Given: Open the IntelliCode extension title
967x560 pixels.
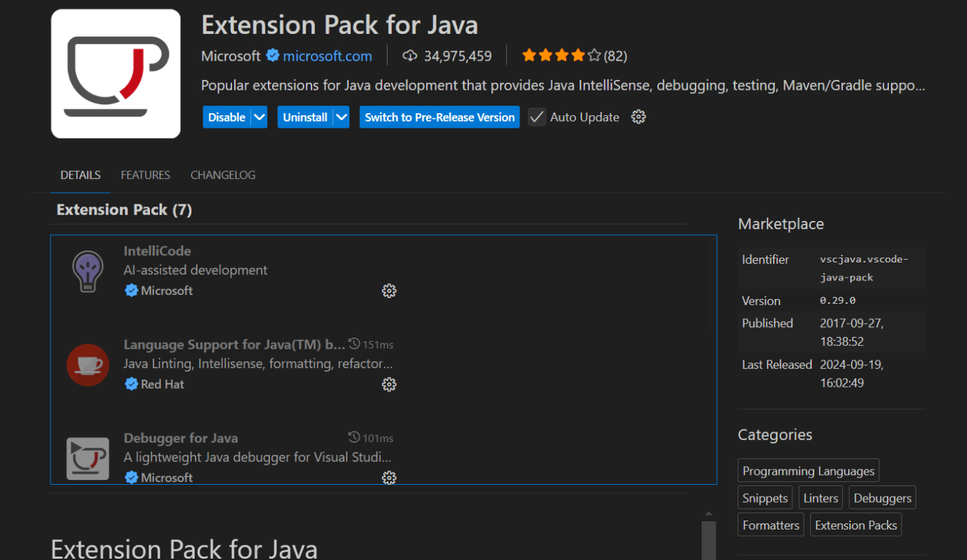Looking at the screenshot, I should [x=157, y=251].
